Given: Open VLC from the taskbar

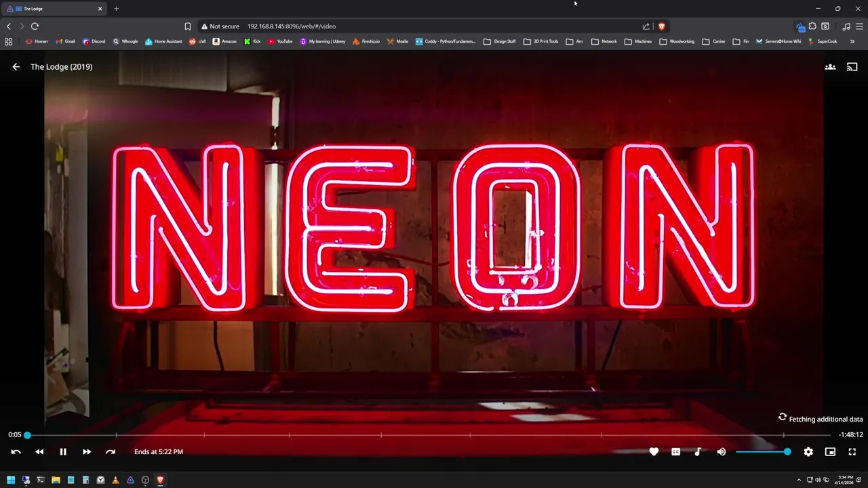Looking at the screenshot, I should pos(115,480).
